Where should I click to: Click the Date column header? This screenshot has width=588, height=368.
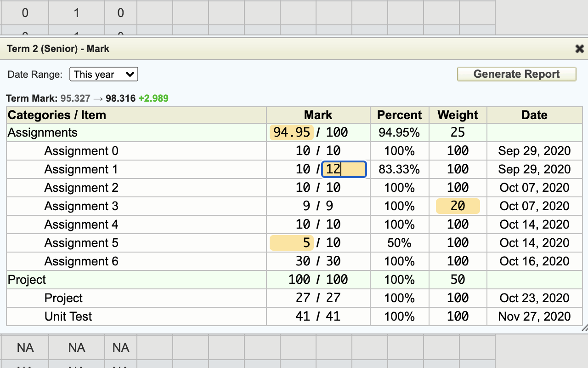pos(534,115)
